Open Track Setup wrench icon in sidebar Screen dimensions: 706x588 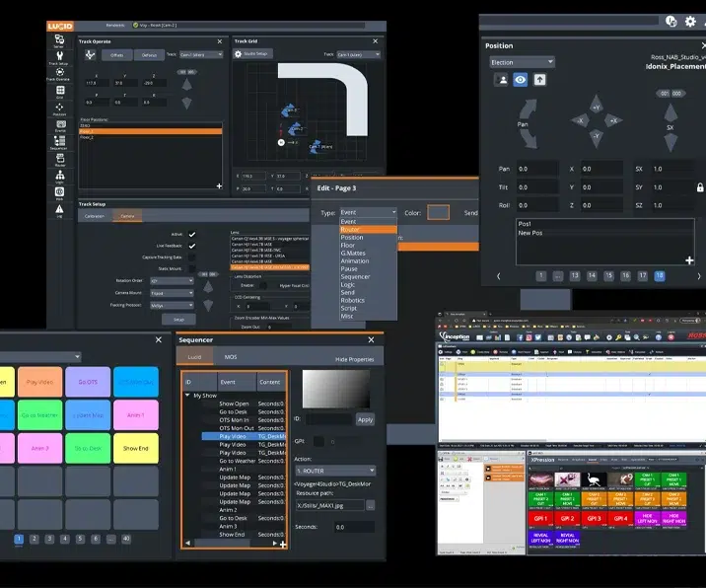(x=59, y=56)
